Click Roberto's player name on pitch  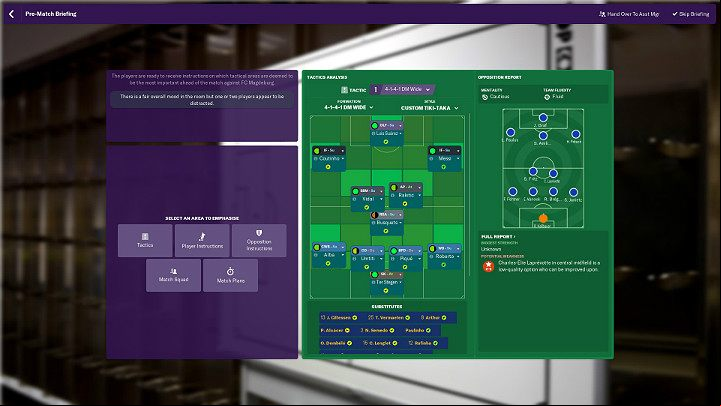pyautogui.click(x=444, y=256)
